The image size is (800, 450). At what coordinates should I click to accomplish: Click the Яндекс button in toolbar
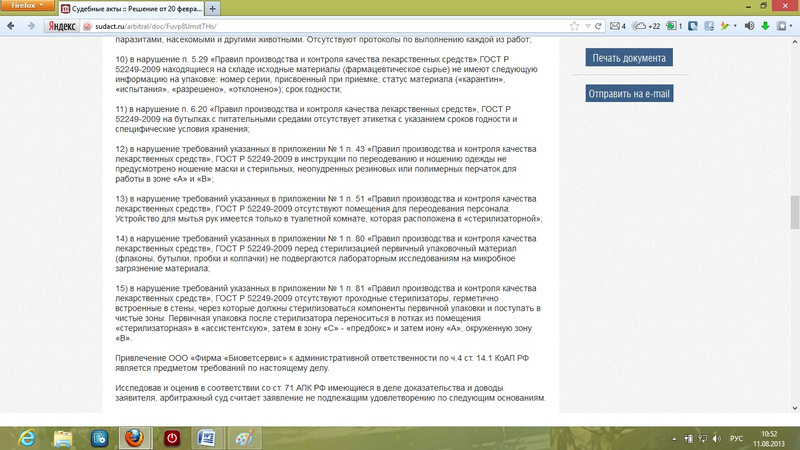62,26
